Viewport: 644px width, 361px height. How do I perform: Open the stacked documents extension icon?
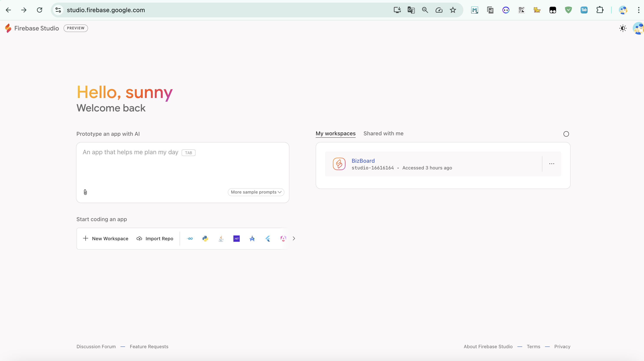pos(490,10)
